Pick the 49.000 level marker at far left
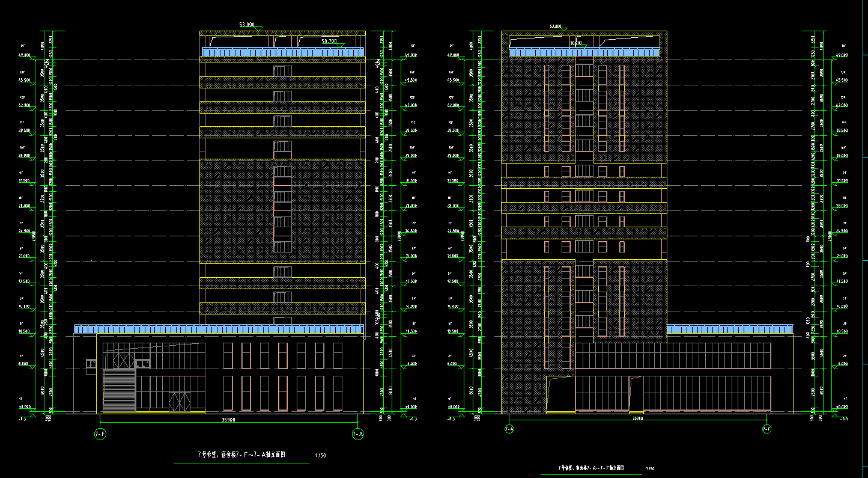 [24, 55]
